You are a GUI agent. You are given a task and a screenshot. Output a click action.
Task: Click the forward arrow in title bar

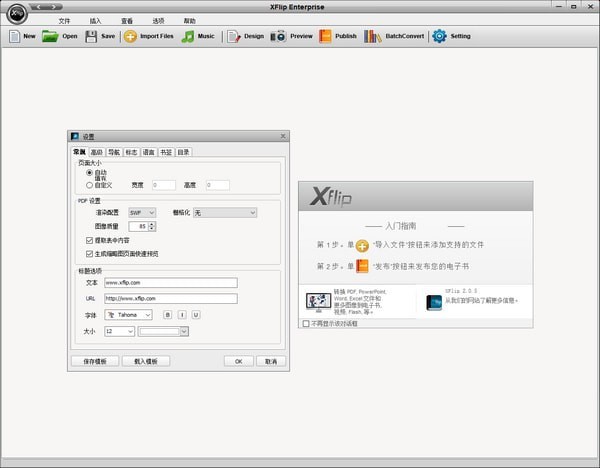click(x=54, y=7)
